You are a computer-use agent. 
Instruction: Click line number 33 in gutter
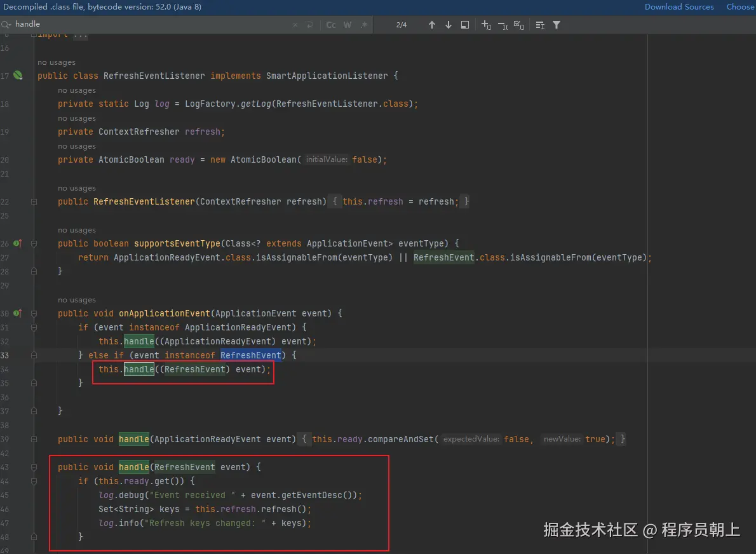pyautogui.click(x=5, y=355)
